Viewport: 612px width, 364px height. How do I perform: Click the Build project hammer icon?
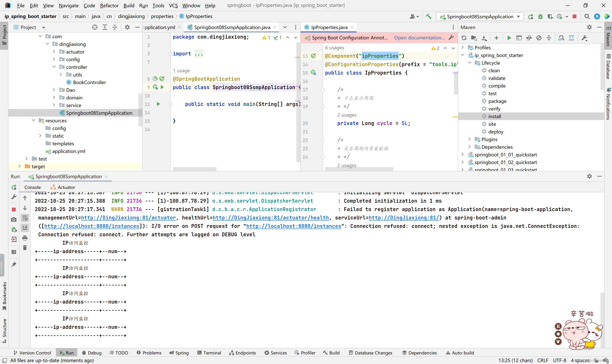pos(428,16)
